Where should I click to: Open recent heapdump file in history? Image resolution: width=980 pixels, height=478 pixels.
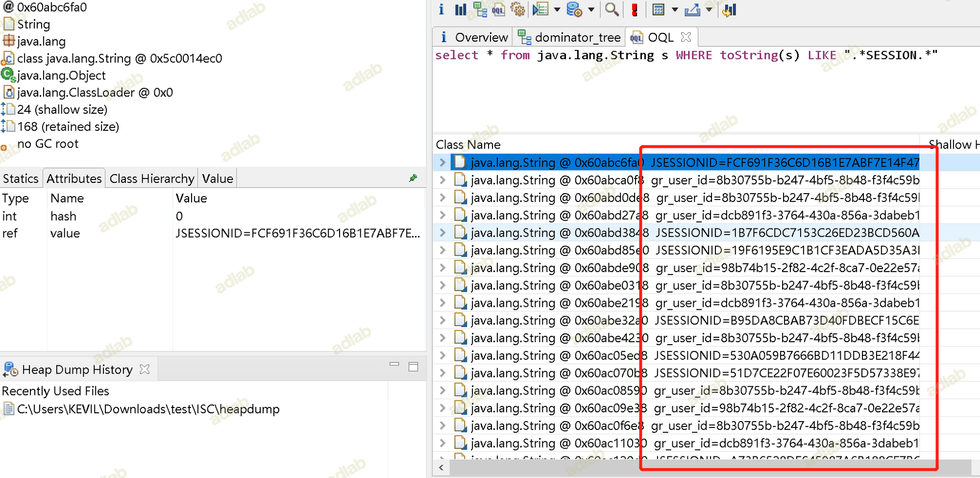click(x=148, y=409)
